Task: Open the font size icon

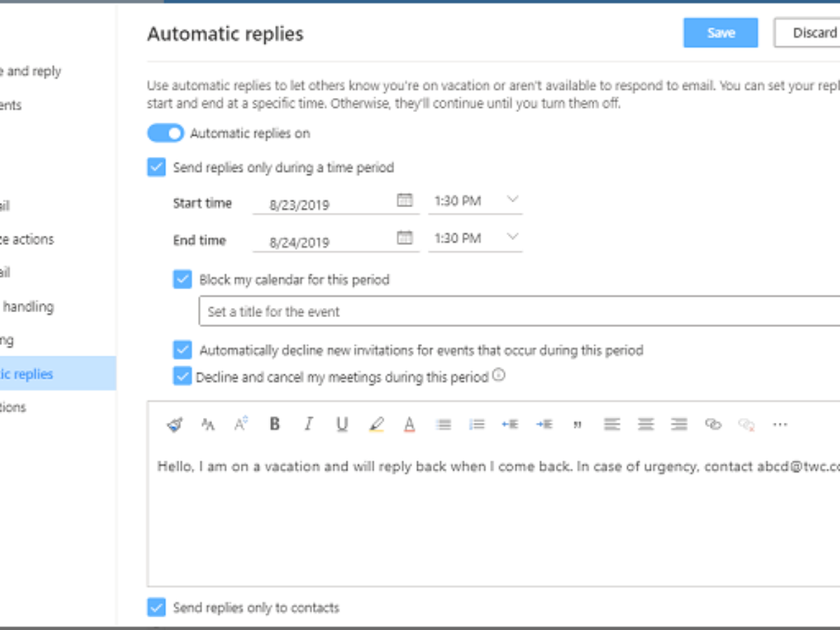Action: [x=241, y=424]
